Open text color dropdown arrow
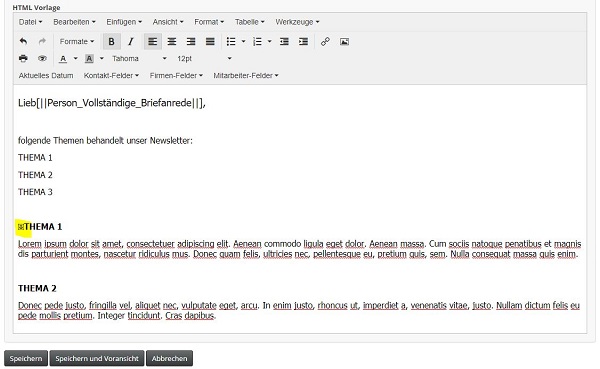Image resolution: width=600 pixels, height=369 pixels. [x=75, y=59]
